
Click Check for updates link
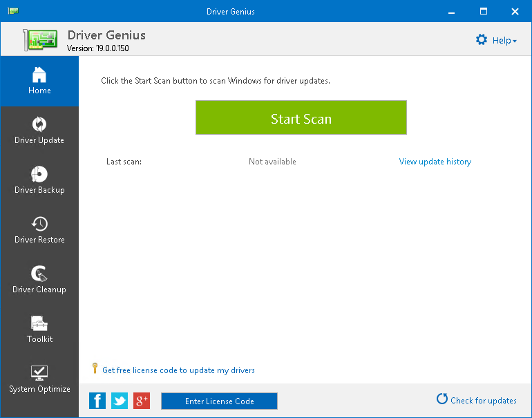[x=476, y=399]
